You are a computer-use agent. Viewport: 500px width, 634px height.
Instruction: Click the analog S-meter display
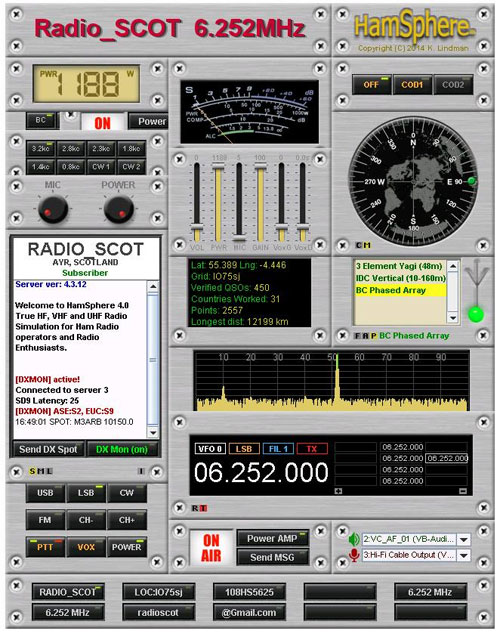249,112
